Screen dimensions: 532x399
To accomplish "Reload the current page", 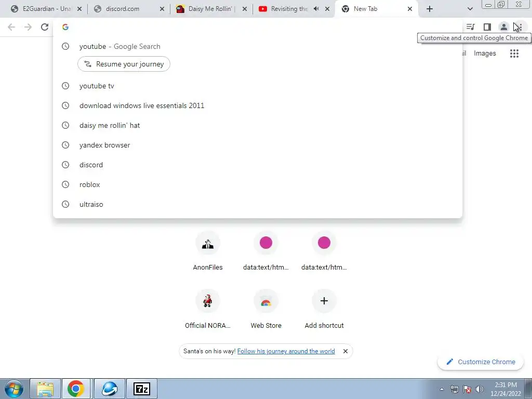I will (45, 27).
